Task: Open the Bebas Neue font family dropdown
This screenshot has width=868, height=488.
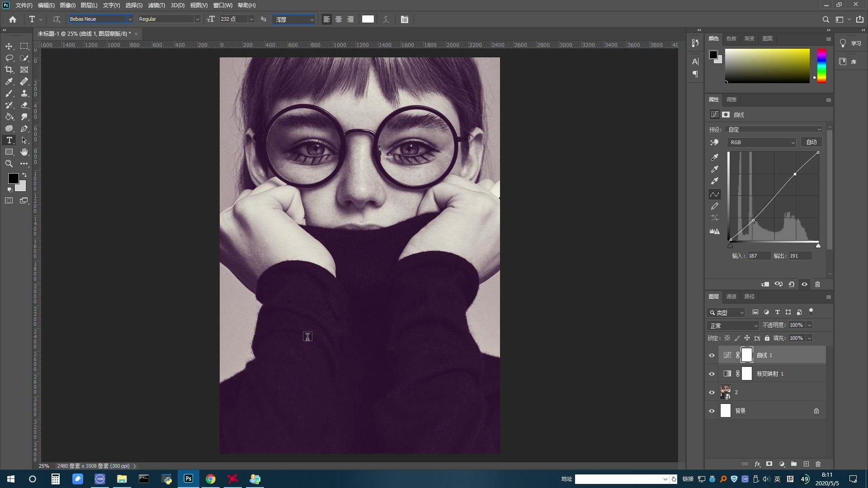Action: click(130, 19)
